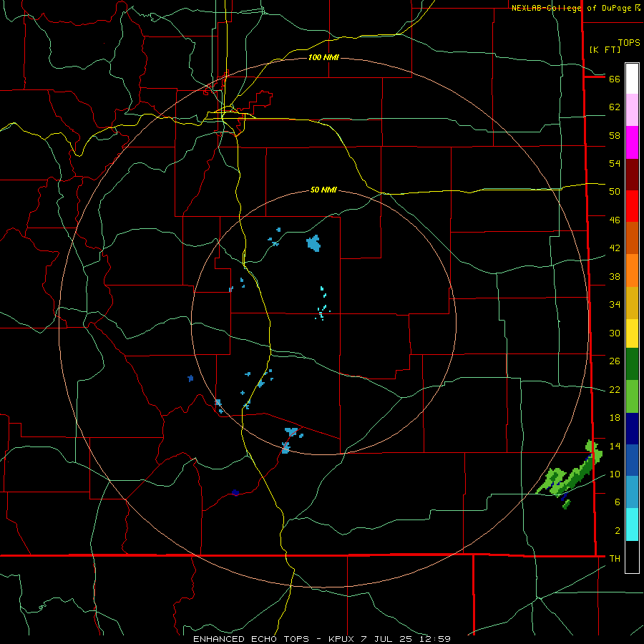Click the 18 legend value
Image resolution: width=644 pixels, height=644 pixels.
(x=615, y=418)
